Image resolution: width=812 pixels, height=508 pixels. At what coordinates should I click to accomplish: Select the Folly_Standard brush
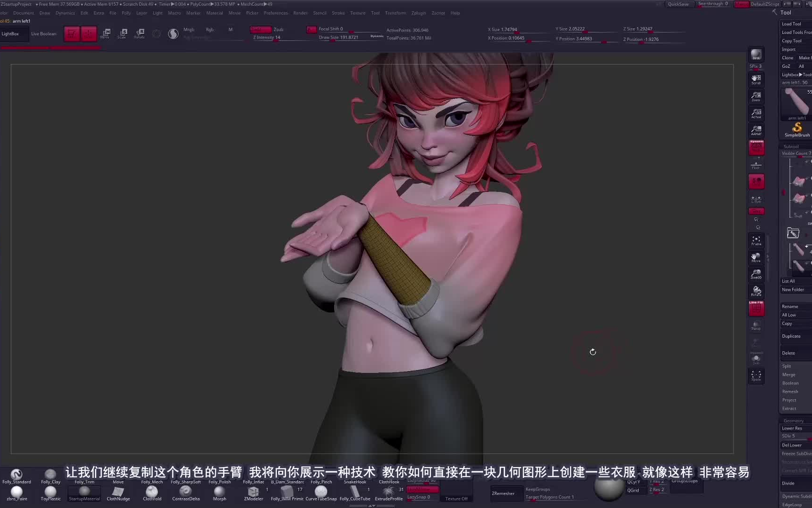16,475
